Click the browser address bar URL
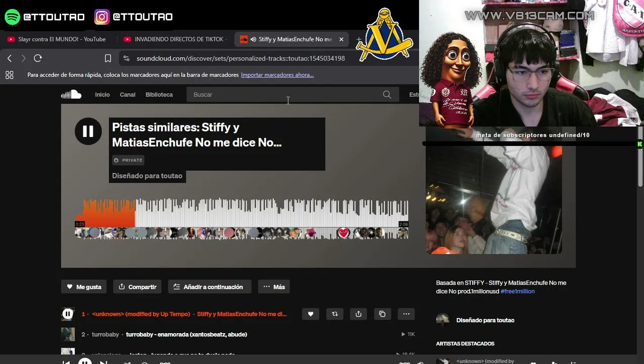644x364 pixels. [x=240, y=58]
